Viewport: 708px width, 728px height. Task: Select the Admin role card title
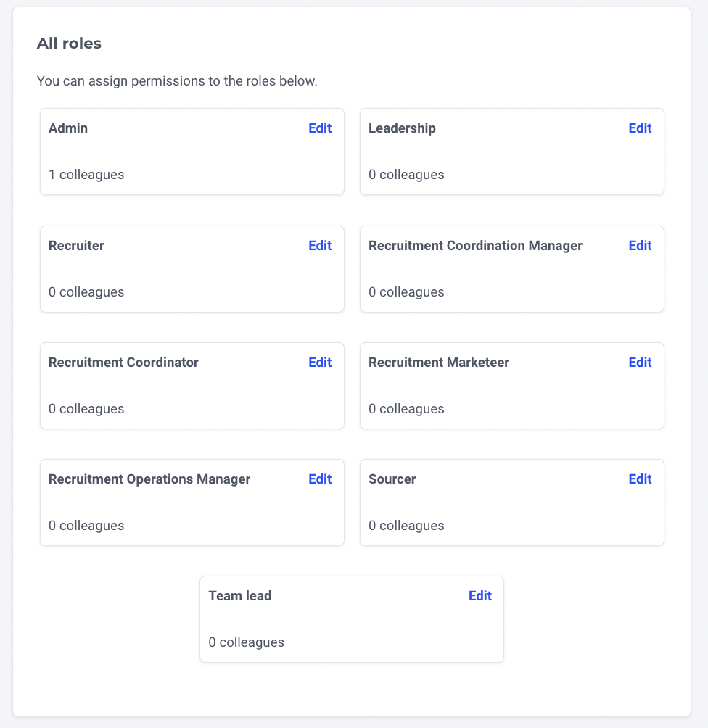tap(68, 128)
